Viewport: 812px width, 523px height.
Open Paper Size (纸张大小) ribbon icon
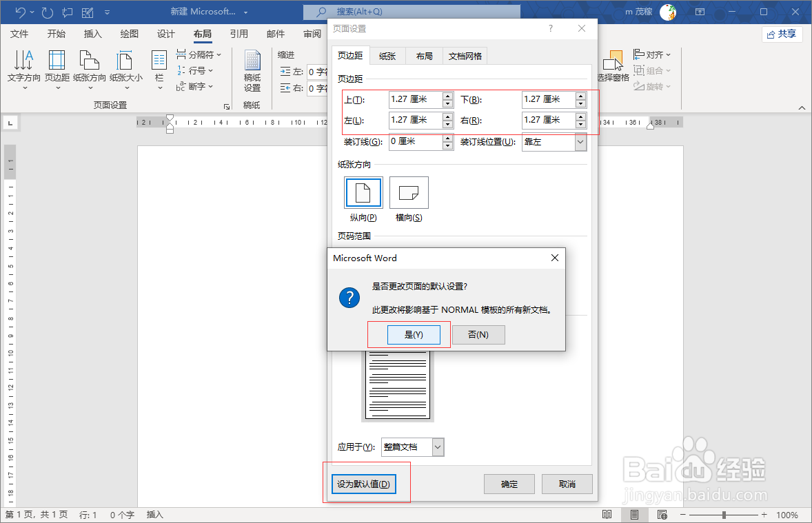pos(126,70)
